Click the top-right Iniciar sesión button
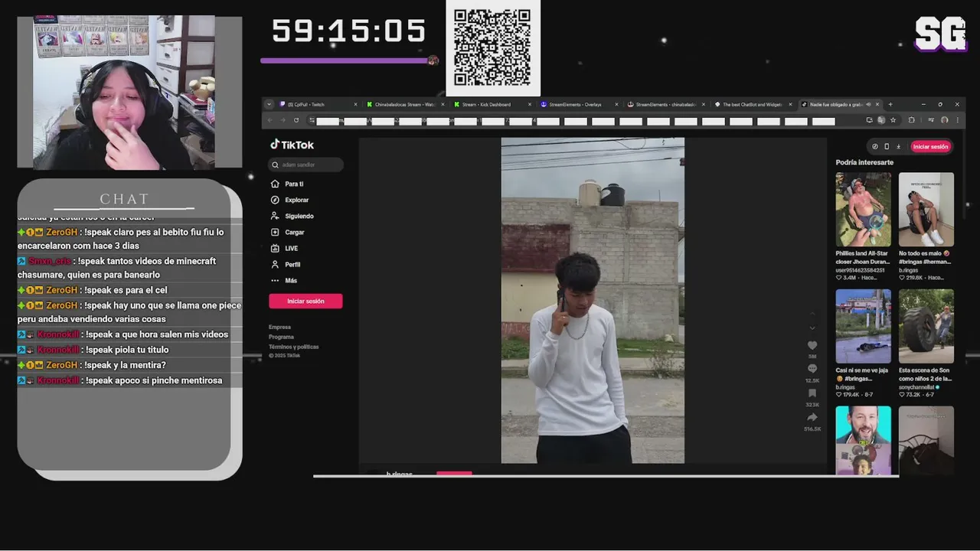Viewport: 980px width, 551px height. [x=930, y=146]
